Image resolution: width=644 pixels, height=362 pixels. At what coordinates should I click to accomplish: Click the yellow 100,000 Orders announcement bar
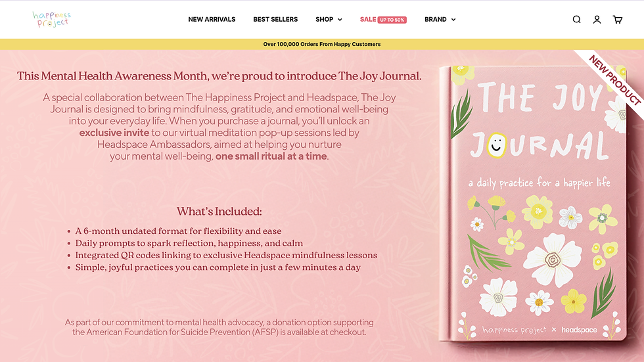pos(322,44)
